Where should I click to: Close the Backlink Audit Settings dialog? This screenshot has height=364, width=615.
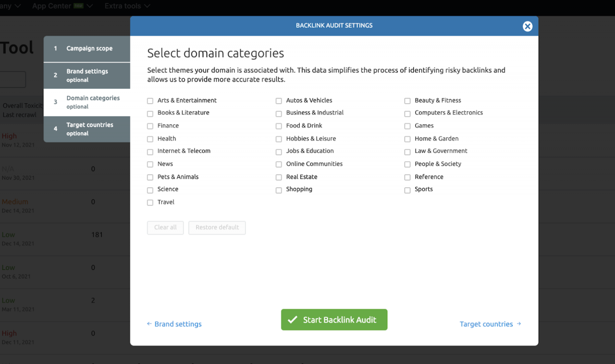coord(528,26)
